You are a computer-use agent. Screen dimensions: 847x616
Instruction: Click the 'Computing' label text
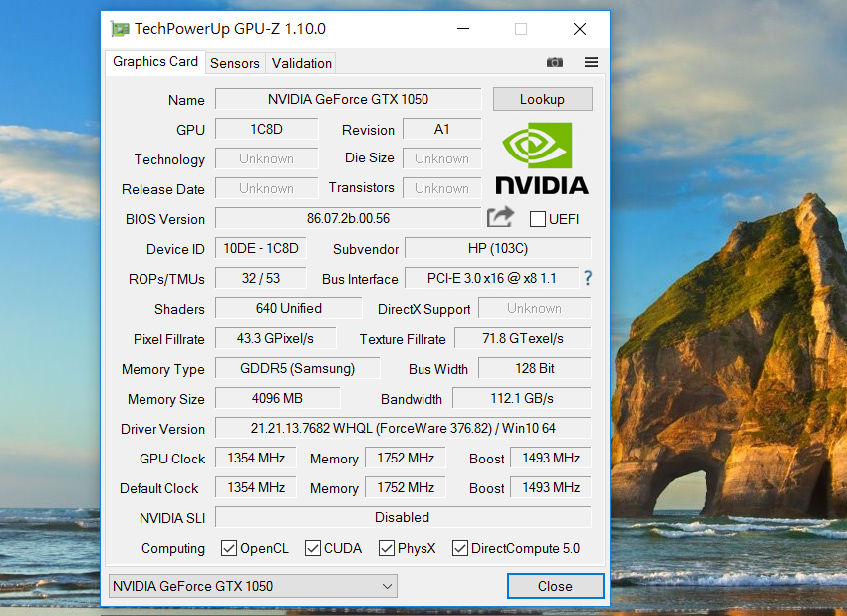coord(173,548)
